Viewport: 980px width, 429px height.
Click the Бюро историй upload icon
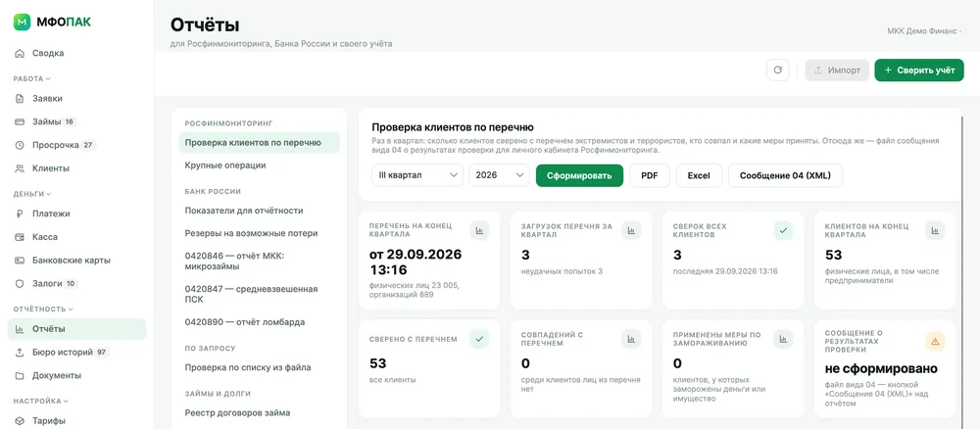click(20, 353)
